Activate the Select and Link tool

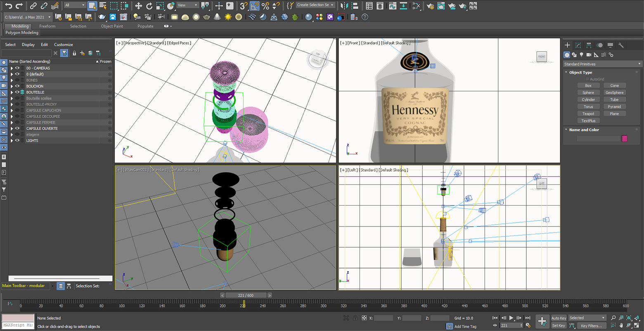click(x=33, y=6)
